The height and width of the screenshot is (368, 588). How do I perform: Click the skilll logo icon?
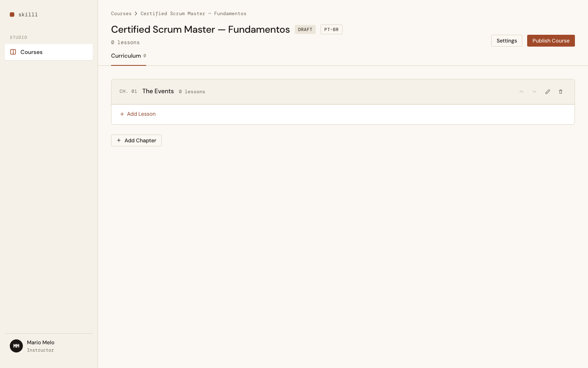(x=12, y=15)
